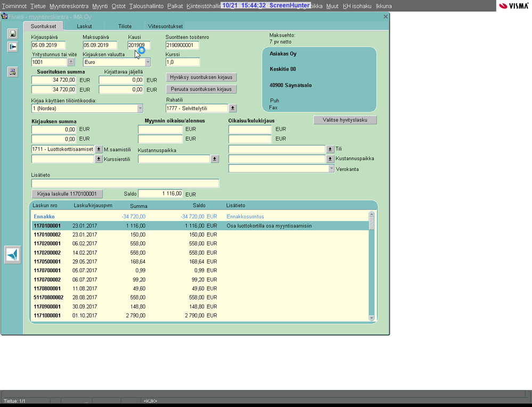This screenshot has height=407, width=532.
Task: Open the Toiminnot menu
Action: tap(14, 6)
